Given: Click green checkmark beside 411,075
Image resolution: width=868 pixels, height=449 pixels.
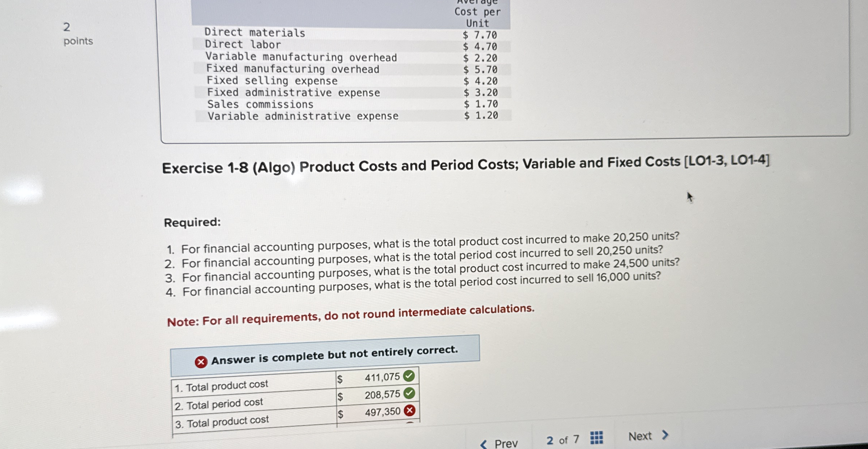Looking at the screenshot, I should (x=409, y=376).
